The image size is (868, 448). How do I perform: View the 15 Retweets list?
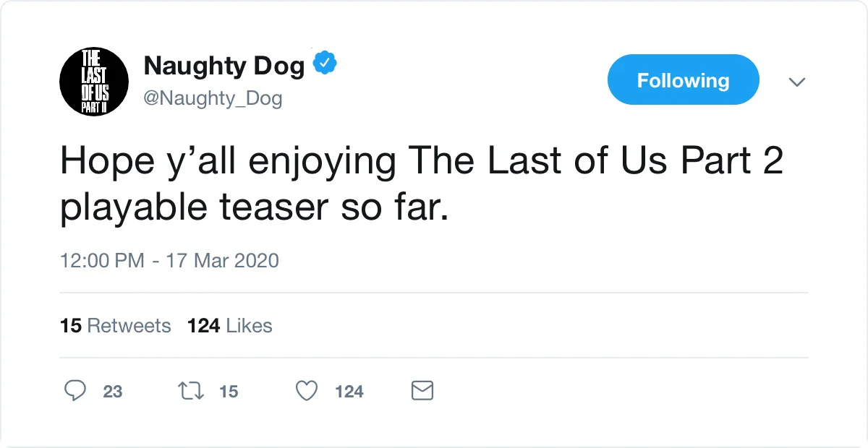pos(116,326)
